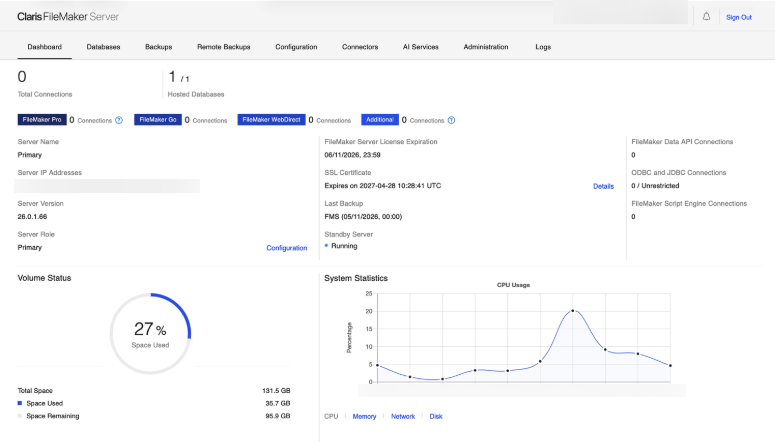Click the FileMaker WebDirect badge

271,120
